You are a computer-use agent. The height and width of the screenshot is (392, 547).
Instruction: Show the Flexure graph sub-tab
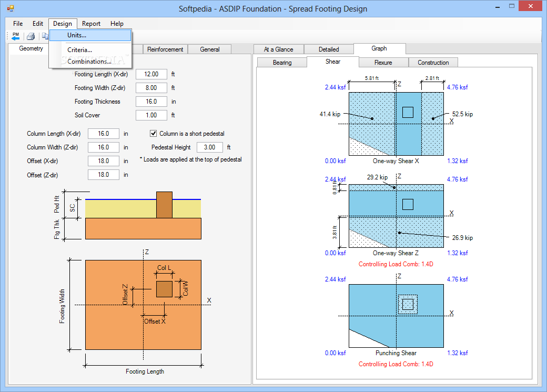click(x=383, y=63)
